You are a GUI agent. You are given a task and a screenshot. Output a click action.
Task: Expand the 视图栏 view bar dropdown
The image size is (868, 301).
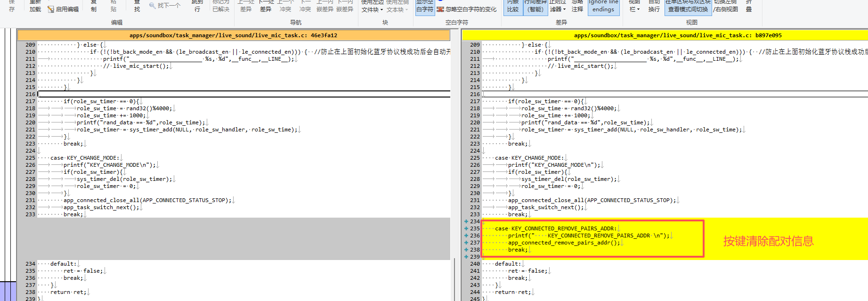[635, 7]
